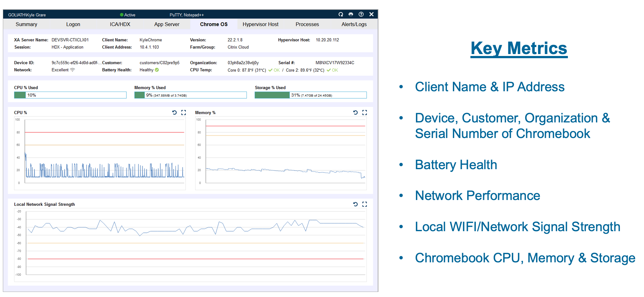
Task: Refresh the session data from title bar
Action: click(341, 14)
